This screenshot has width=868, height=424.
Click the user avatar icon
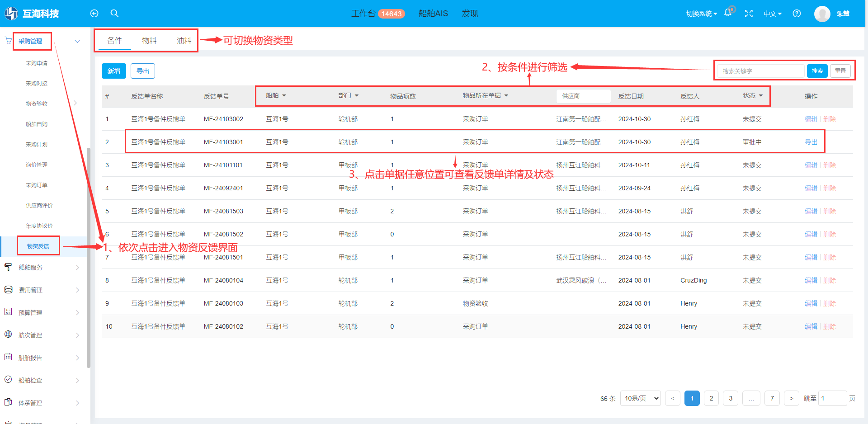822,14
